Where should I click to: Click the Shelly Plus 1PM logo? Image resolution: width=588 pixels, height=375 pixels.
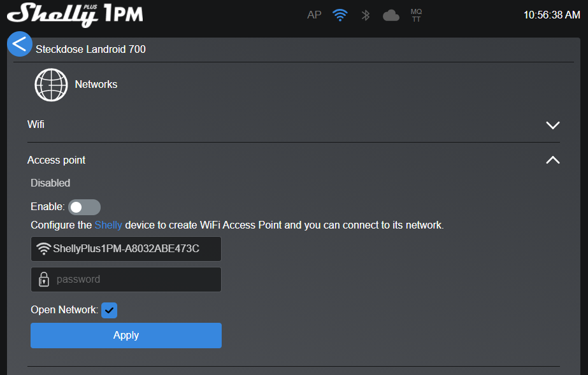pyautogui.click(x=75, y=15)
